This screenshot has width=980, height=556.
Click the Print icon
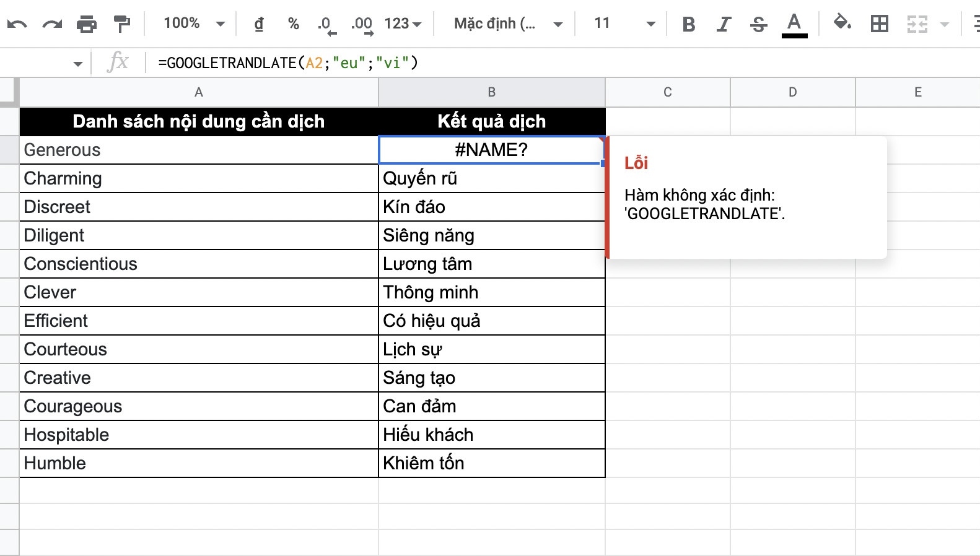87,24
